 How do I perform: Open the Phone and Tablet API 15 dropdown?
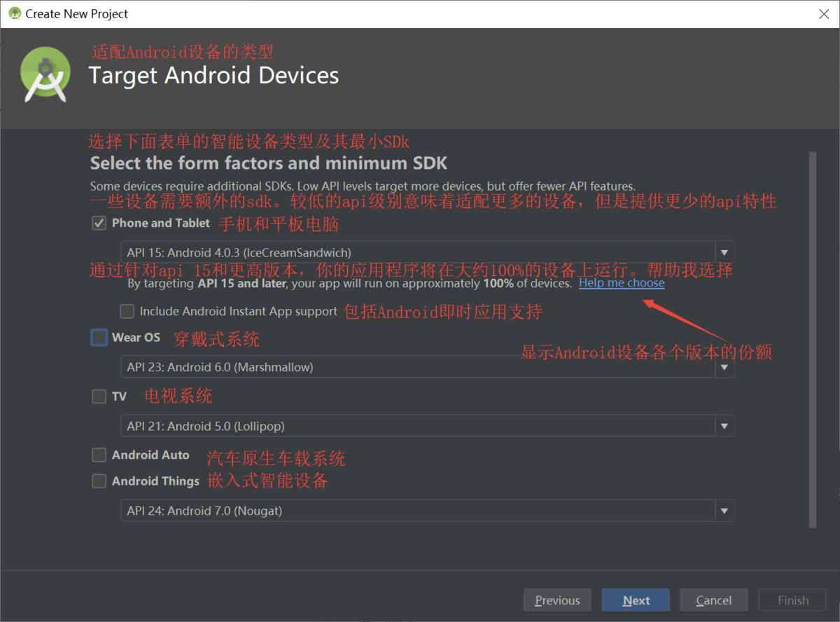coord(724,252)
